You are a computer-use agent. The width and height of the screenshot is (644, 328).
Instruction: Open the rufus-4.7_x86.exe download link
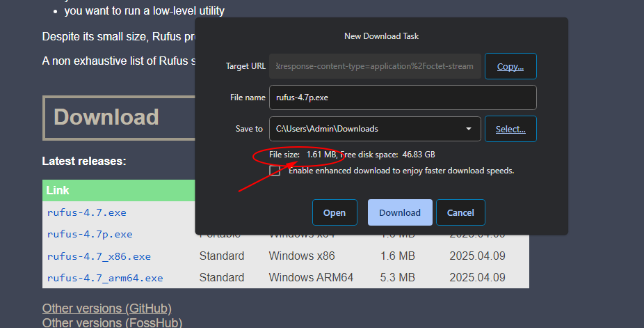[x=99, y=256]
